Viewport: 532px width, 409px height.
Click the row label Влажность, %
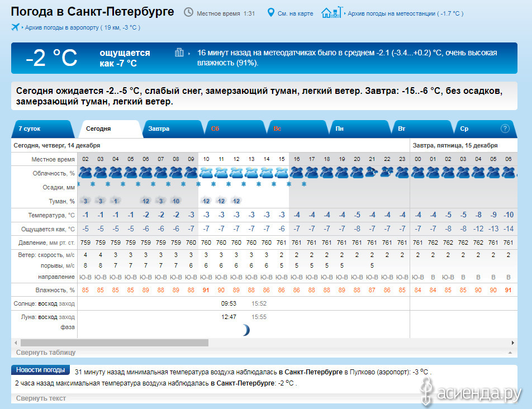[55, 291]
